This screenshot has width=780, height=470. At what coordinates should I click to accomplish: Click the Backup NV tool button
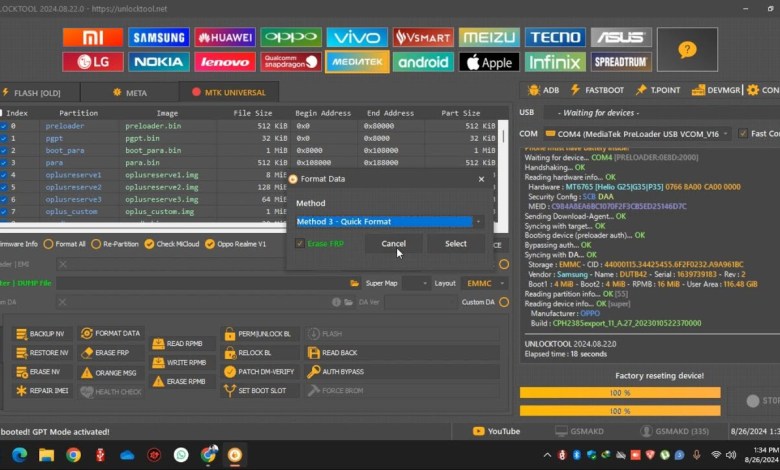(x=41, y=333)
